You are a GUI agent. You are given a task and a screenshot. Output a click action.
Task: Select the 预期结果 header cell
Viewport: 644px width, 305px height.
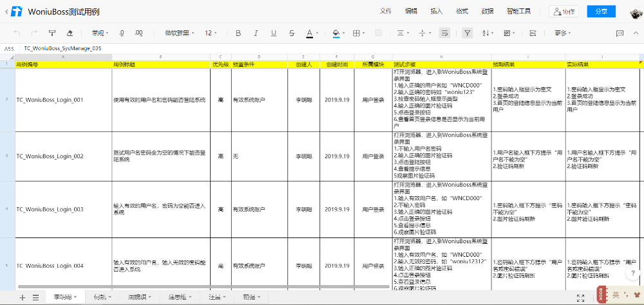[528, 64]
